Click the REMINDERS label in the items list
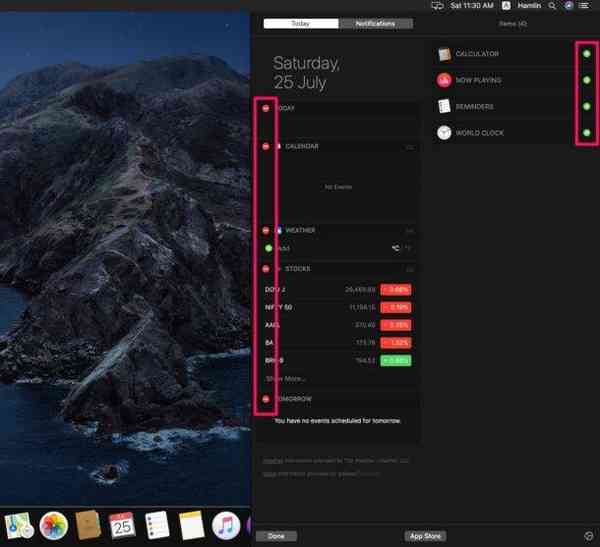The image size is (600, 547). (x=474, y=107)
